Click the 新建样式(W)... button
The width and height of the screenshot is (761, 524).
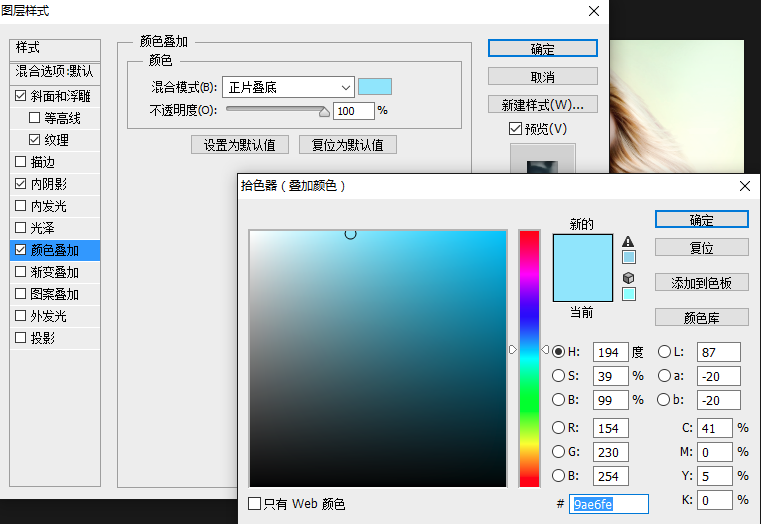543,105
